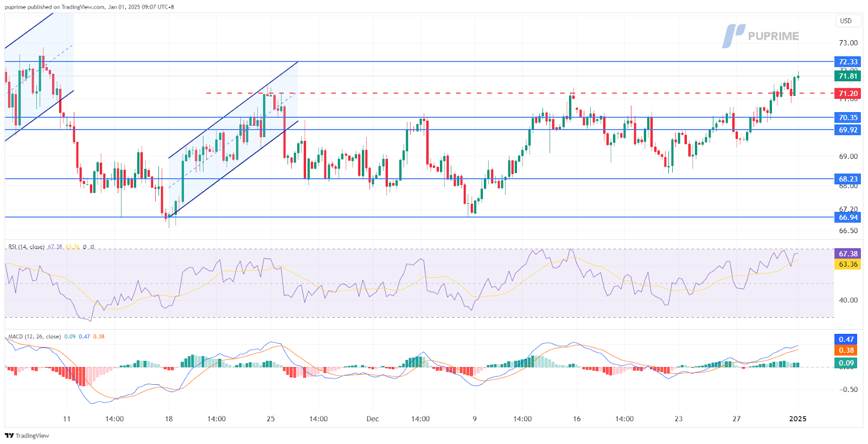Select the 70.35 price level label

tap(847, 117)
